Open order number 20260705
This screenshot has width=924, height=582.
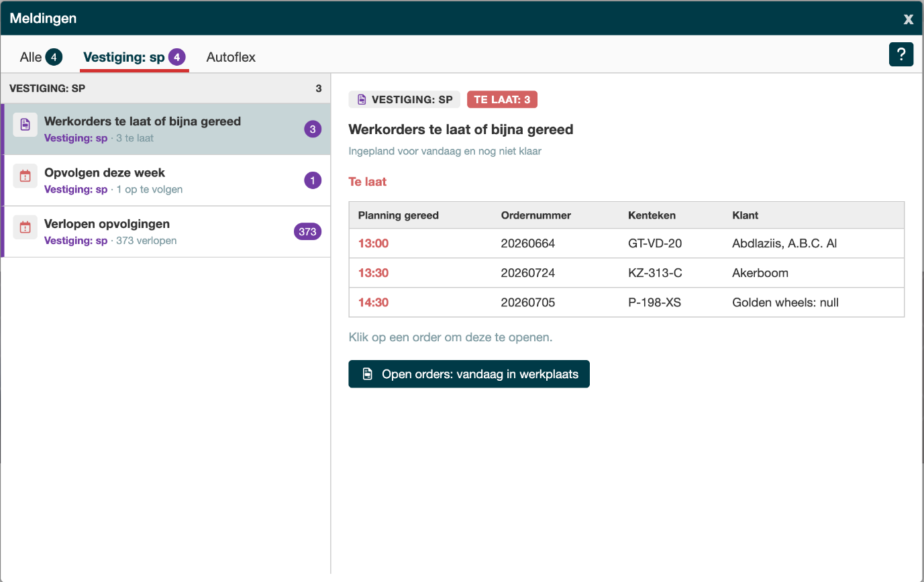528,302
